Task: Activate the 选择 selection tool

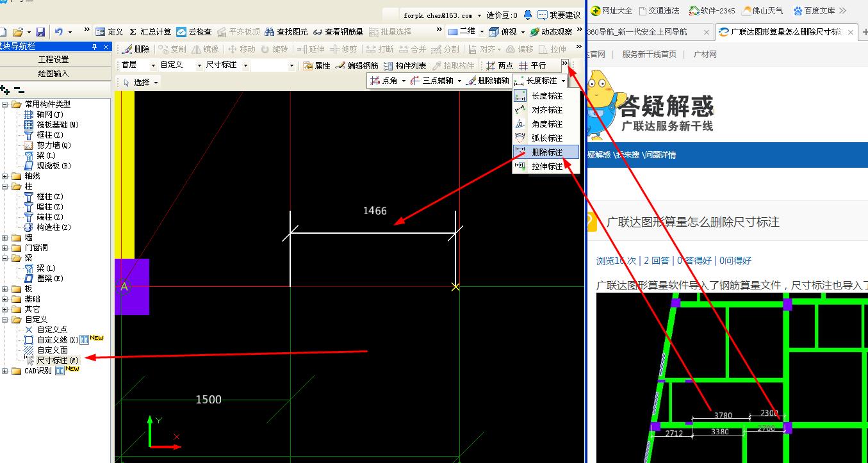Action: 136,82
